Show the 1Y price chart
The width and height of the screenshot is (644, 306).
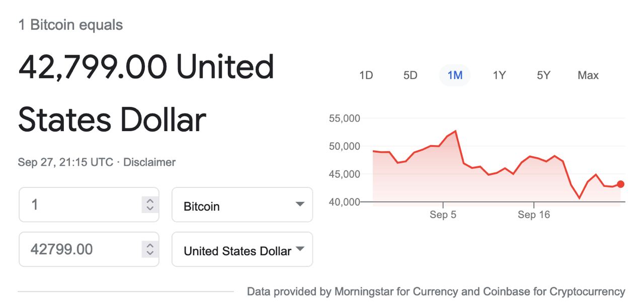coord(499,75)
